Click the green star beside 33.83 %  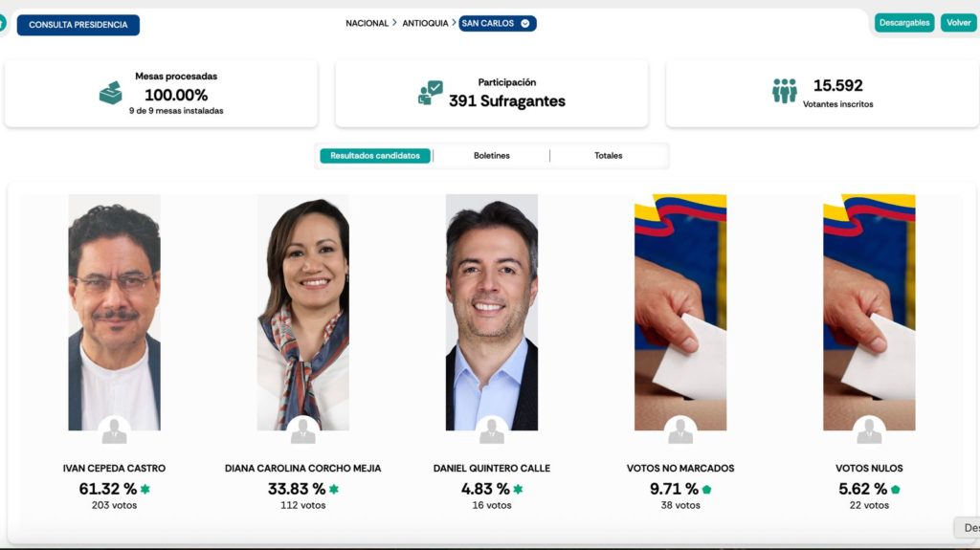click(x=334, y=489)
